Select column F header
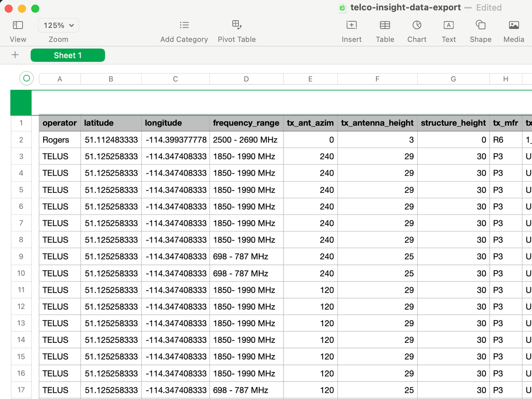 tap(377, 79)
